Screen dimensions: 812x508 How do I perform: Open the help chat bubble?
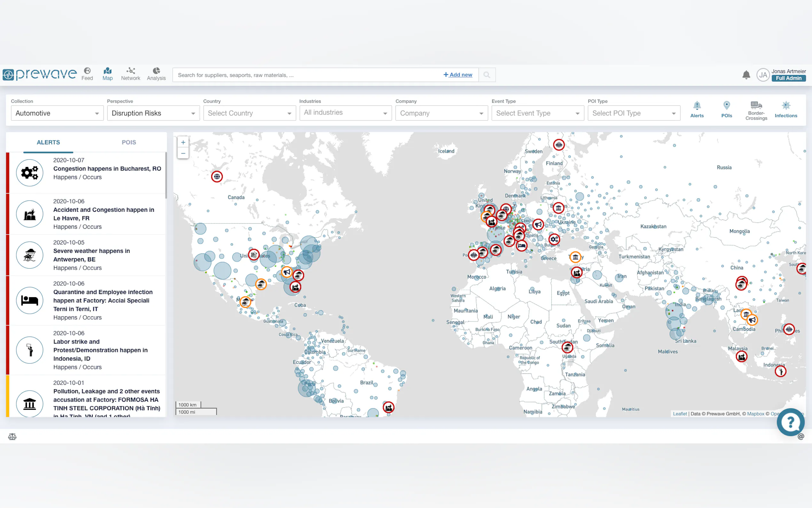point(790,422)
